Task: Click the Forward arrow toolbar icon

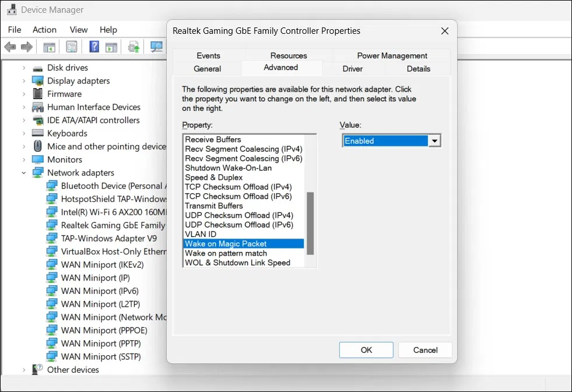Action: [x=26, y=47]
